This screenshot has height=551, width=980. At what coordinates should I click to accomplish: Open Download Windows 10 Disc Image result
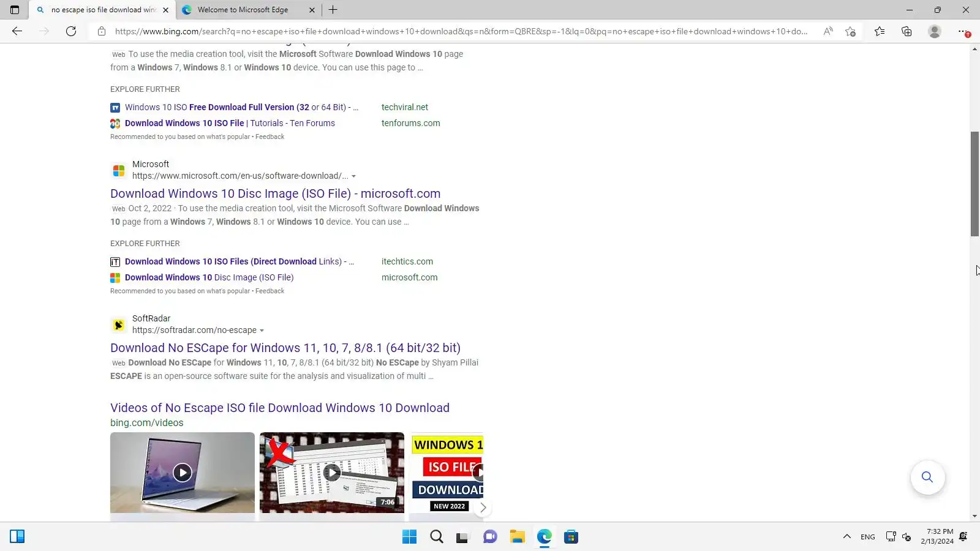pyautogui.click(x=276, y=193)
